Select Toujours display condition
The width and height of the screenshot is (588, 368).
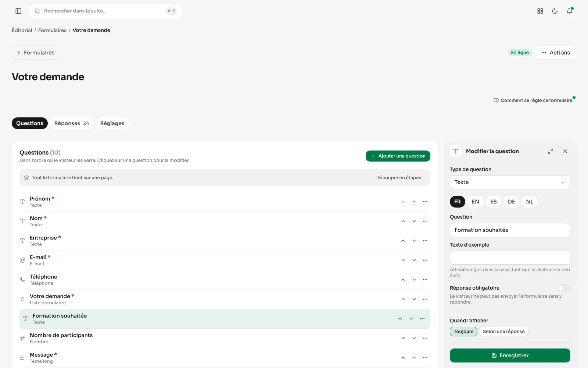(x=463, y=332)
